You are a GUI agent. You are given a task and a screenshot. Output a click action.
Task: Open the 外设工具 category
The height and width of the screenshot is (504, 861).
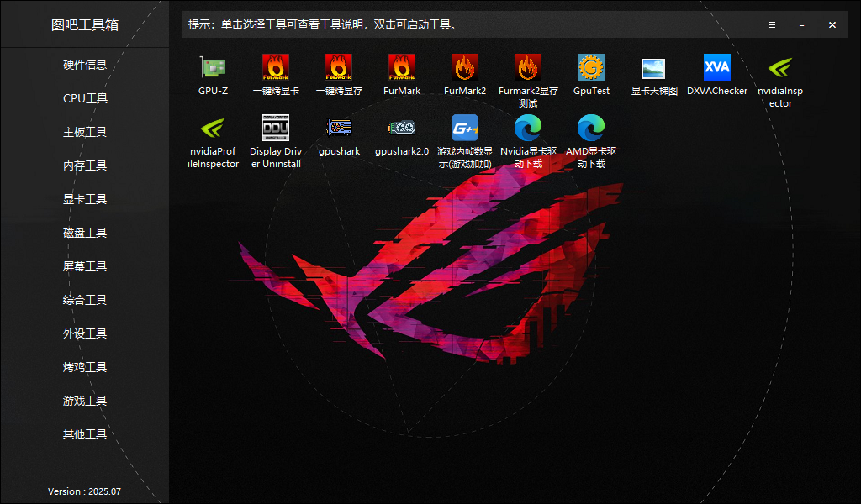(x=85, y=333)
